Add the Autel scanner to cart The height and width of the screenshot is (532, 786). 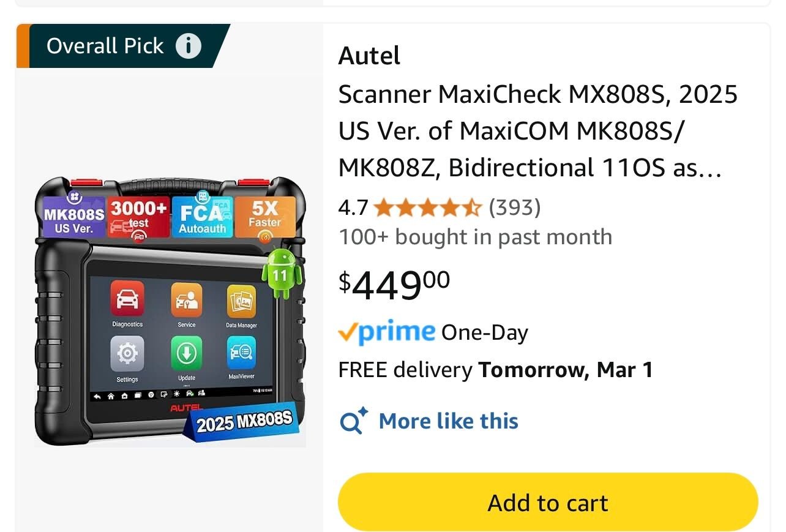[548, 502]
